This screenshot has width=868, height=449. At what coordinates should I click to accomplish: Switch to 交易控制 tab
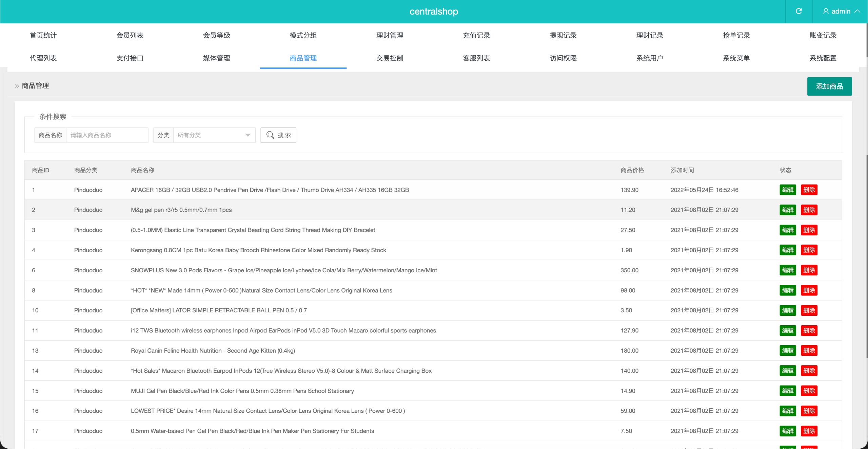(x=390, y=58)
